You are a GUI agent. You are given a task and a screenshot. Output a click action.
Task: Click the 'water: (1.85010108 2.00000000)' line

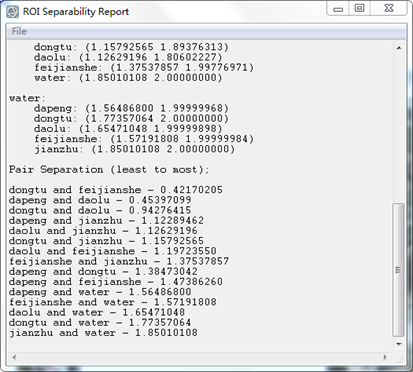128,78
